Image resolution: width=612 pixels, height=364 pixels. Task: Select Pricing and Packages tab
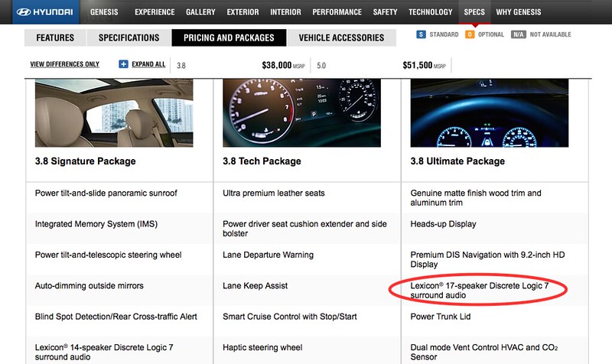coord(229,37)
